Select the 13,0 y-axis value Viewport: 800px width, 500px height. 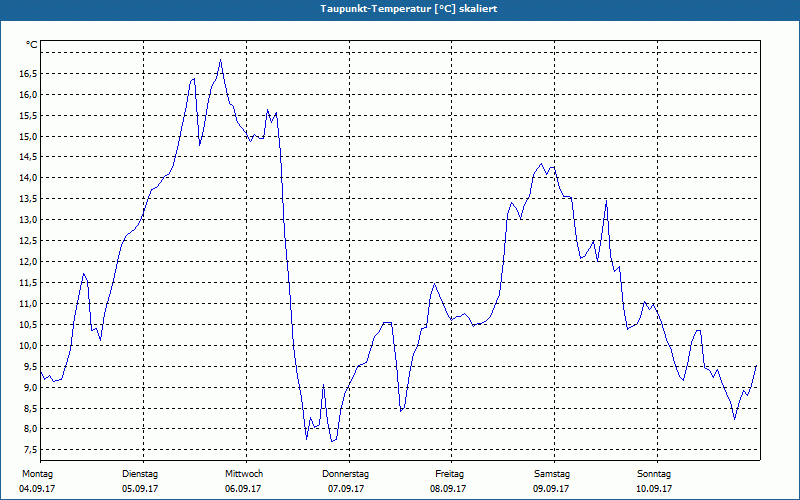pos(28,220)
